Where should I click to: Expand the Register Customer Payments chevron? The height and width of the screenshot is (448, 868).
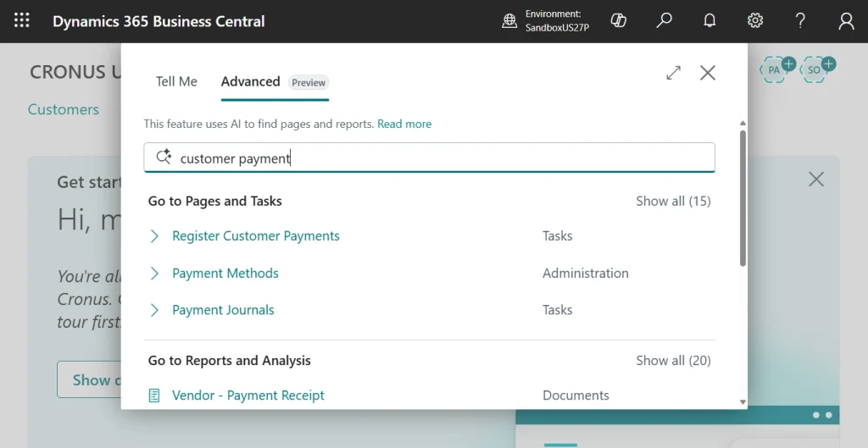(x=154, y=236)
